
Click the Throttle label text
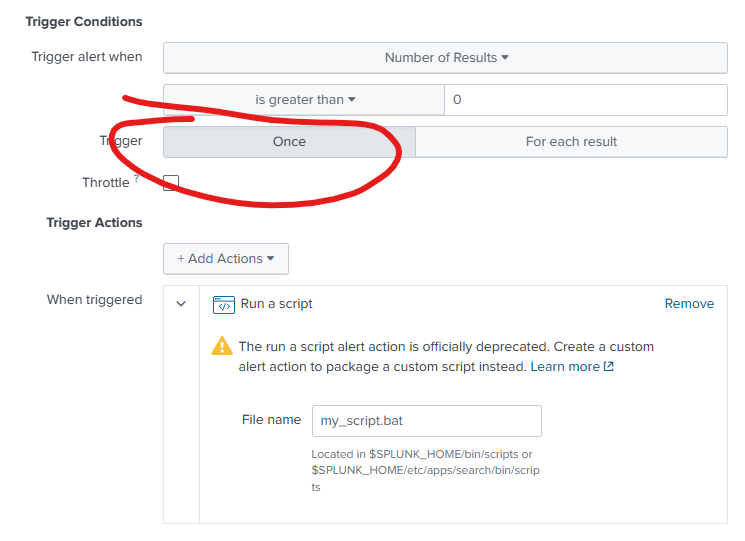(105, 183)
